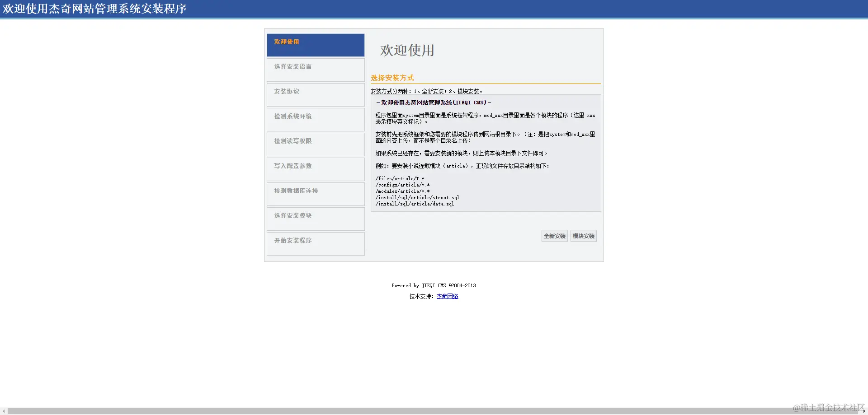
Task: Select the 检测读写权限 step
Action: pyautogui.click(x=316, y=145)
